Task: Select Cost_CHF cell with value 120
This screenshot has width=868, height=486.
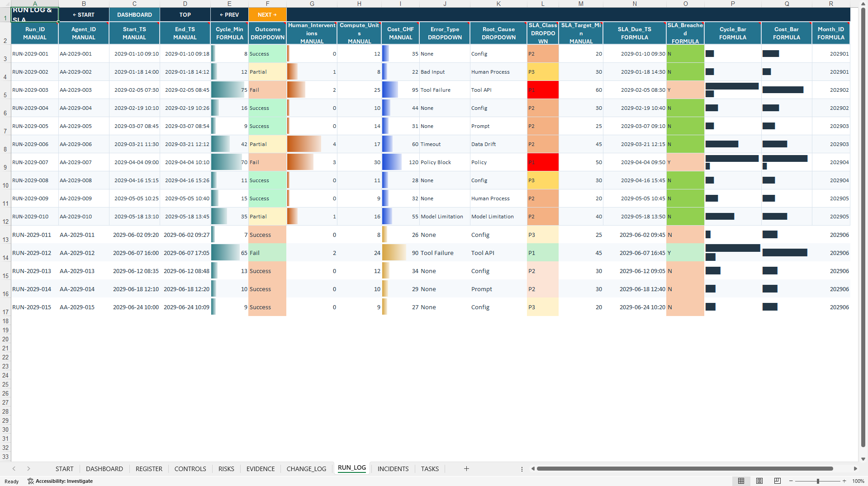Action: pyautogui.click(x=401, y=162)
